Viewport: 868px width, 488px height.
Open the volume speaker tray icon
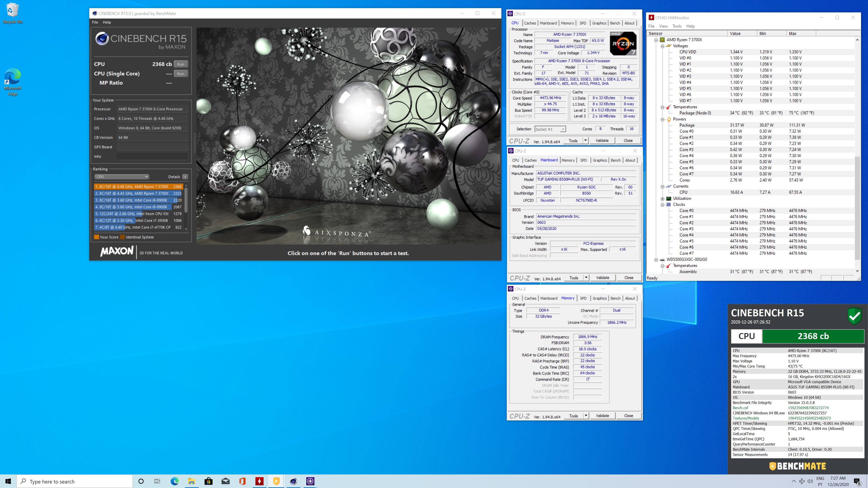pyautogui.click(x=810, y=481)
